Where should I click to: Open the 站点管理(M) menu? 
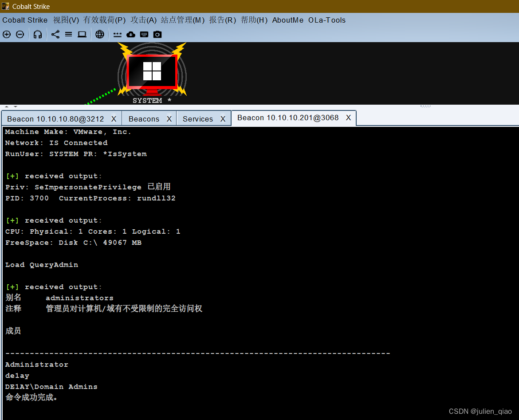[183, 20]
